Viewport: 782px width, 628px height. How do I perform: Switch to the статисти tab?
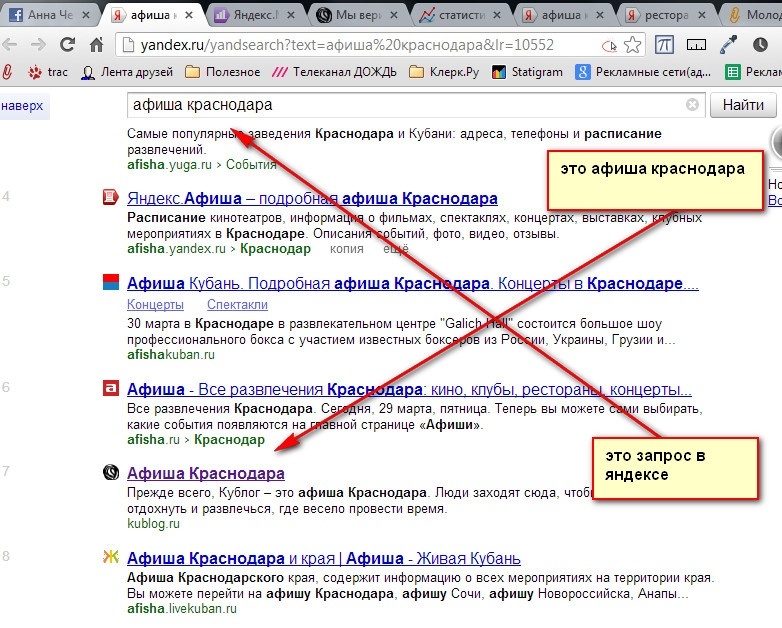453,15
